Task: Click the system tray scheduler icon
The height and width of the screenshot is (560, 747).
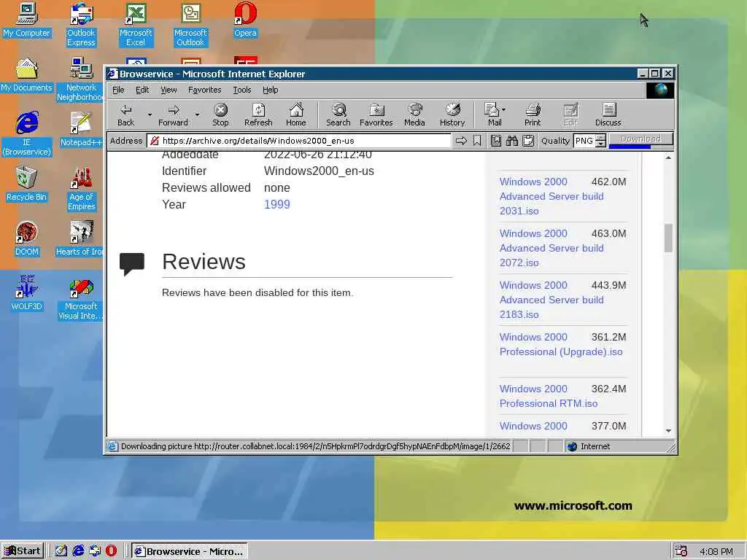Action: coord(681,551)
